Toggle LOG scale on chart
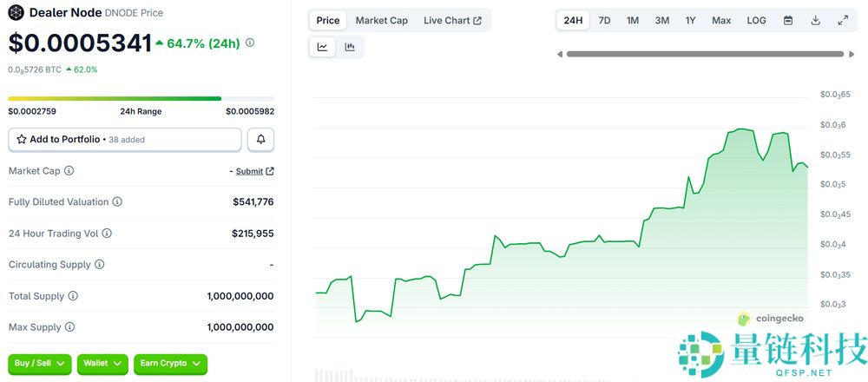 (756, 20)
